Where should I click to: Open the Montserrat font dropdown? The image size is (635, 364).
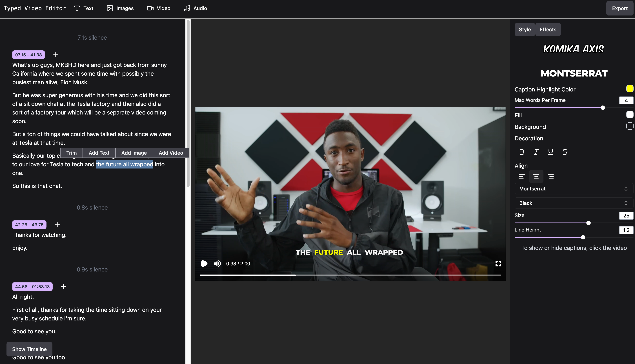pyautogui.click(x=573, y=189)
